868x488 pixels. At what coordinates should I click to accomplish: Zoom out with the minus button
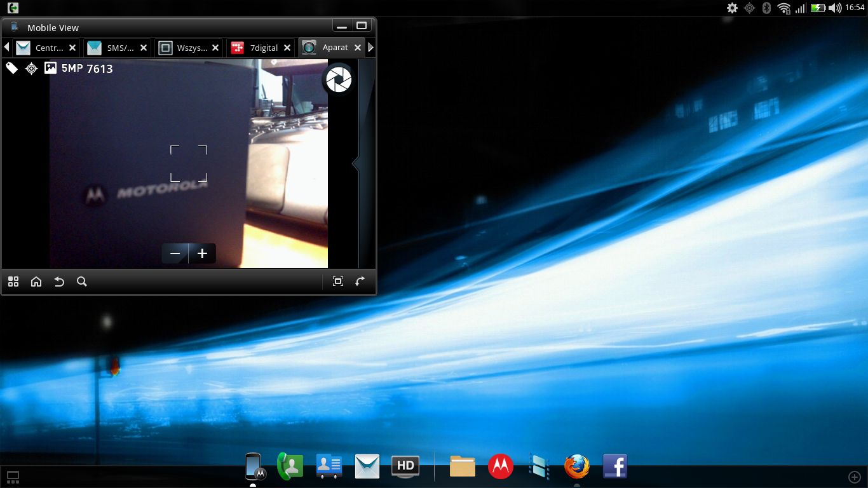(175, 254)
